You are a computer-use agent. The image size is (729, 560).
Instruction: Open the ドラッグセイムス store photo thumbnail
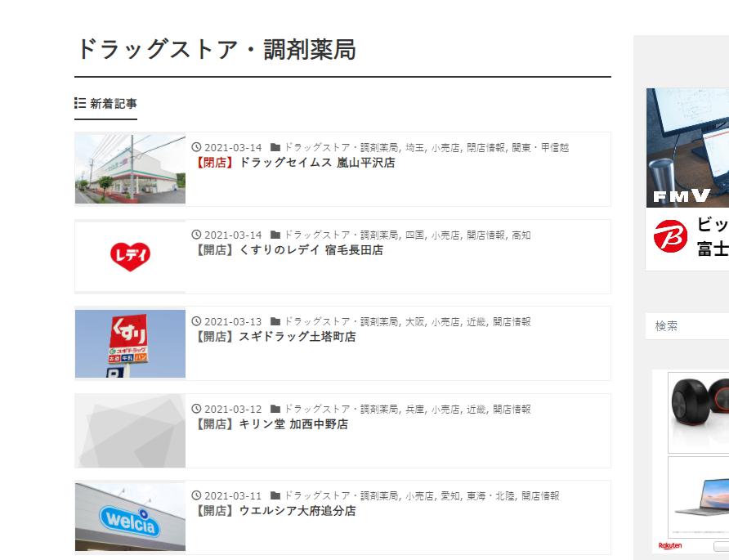click(x=130, y=169)
